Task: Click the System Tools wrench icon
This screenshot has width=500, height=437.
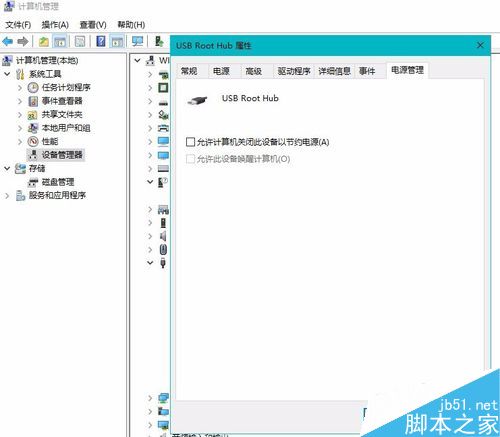Action: pos(20,74)
